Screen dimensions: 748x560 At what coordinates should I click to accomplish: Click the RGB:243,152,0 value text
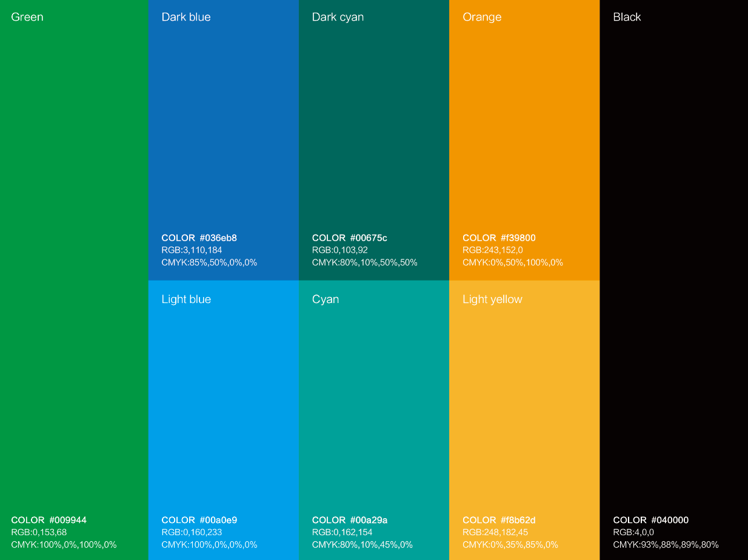click(x=492, y=250)
